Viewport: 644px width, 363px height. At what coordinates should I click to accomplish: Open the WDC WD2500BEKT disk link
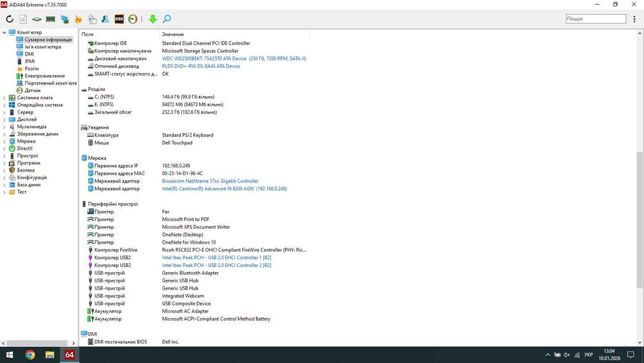pyautogui.click(x=234, y=59)
